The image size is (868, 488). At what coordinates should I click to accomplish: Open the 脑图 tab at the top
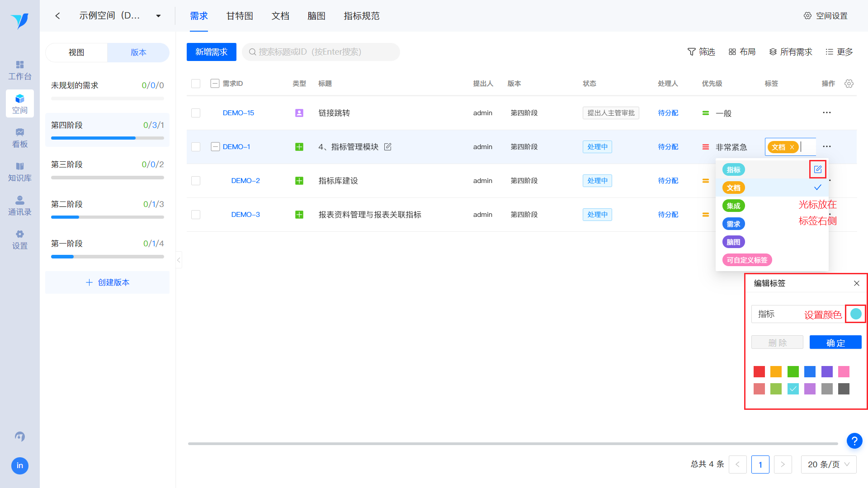coord(316,15)
